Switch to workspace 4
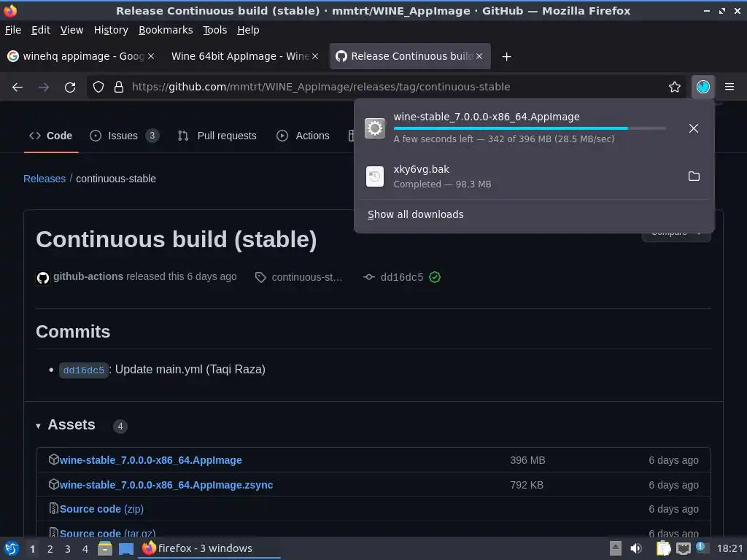The width and height of the screenshot is (747, 560). click(85, 549)
